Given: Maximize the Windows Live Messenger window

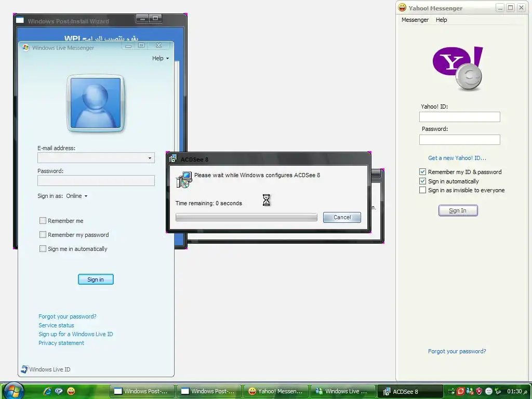Looking at the screenshot, I should point(141,45).
